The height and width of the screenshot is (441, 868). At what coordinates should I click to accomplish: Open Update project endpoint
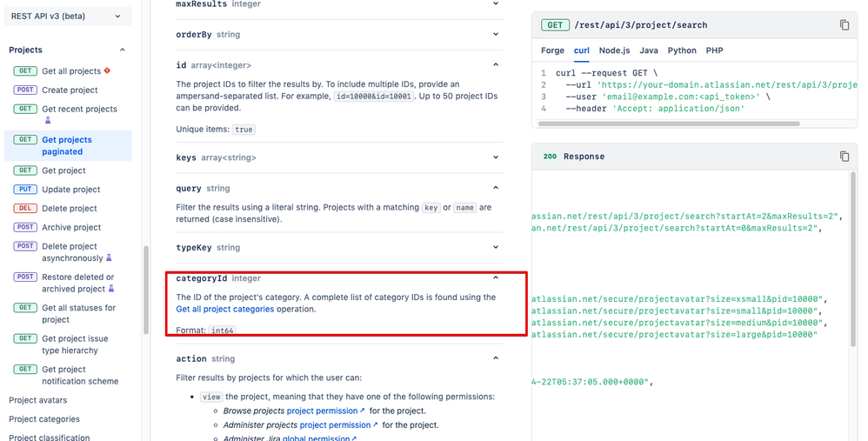pos(70,190)
